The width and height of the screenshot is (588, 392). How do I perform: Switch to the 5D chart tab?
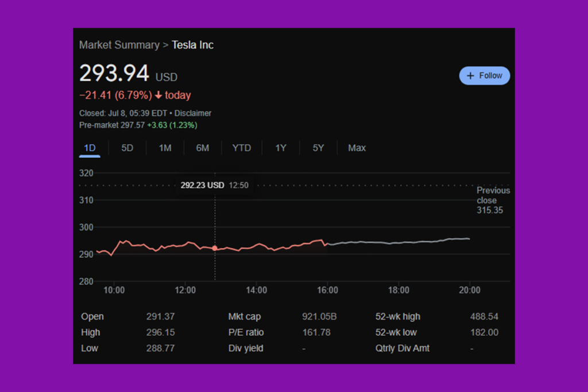tap(127, 148)
